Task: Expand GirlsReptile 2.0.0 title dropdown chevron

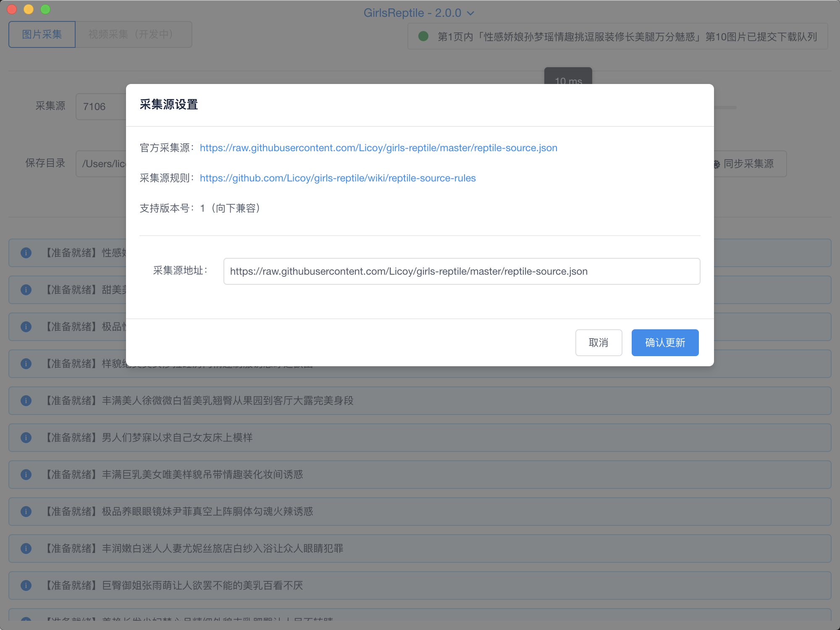Action: (x=471, y=13)
